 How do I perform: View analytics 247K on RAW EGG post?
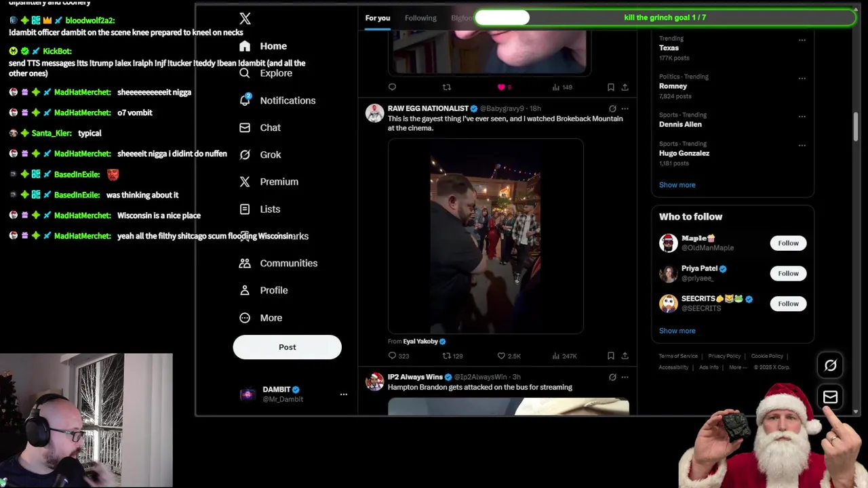click(565, 356)
